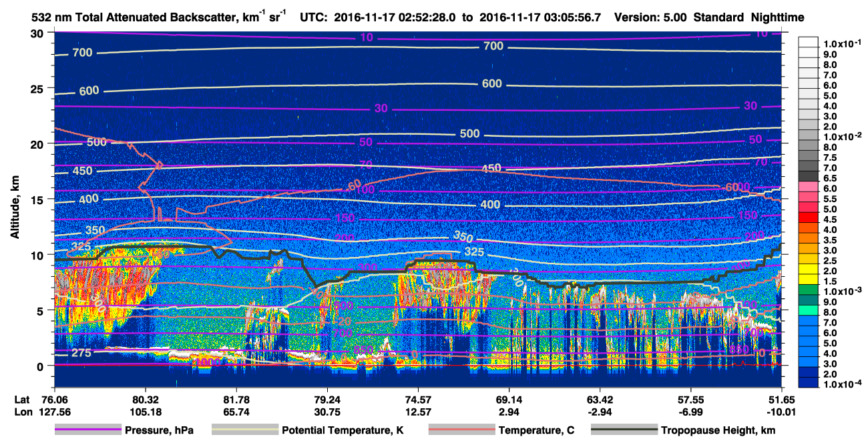
Task: Click the 1.0x10-2 colorbar label
Action: (x=843, y=136)
